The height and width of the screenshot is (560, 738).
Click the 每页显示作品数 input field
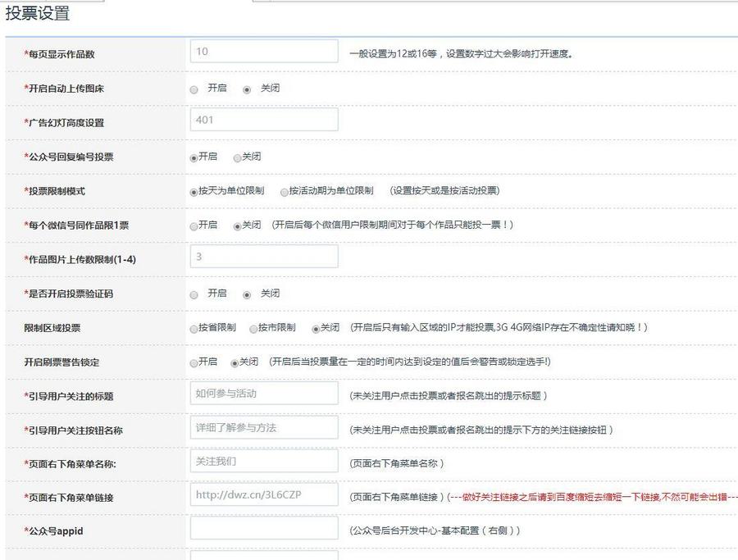point(262,51)
